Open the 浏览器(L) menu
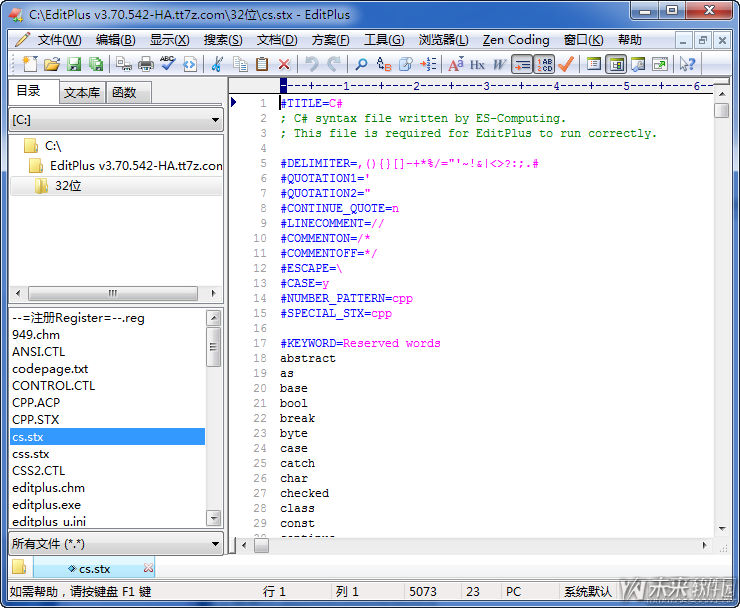The image size is (740, 608). pyautogui.click(x=444, y=40)
